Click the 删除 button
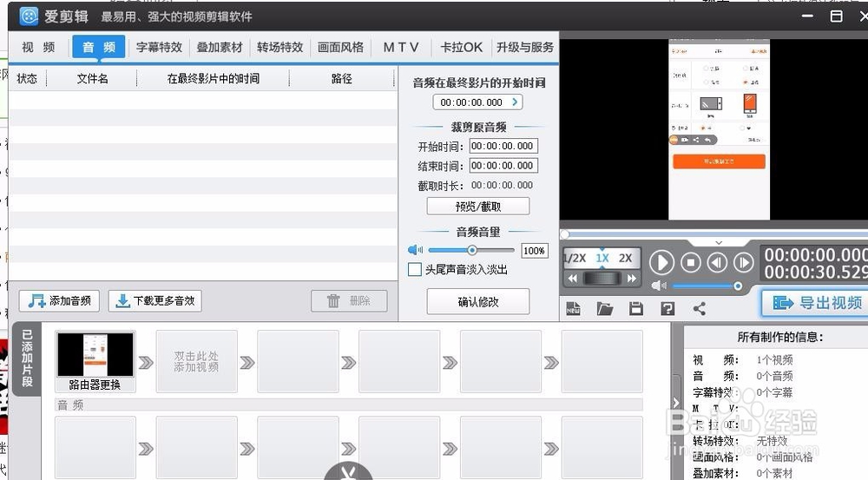 click(x=349, y=300)
